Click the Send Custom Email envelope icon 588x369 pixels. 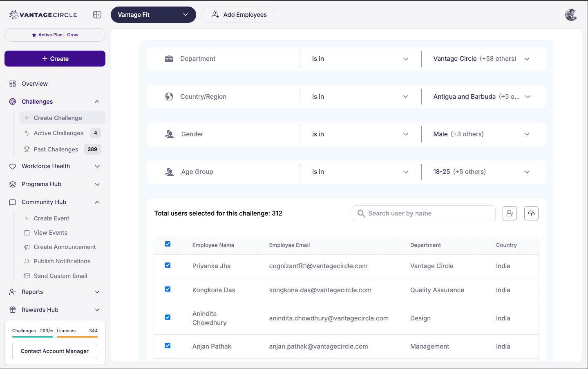[27, 276]
